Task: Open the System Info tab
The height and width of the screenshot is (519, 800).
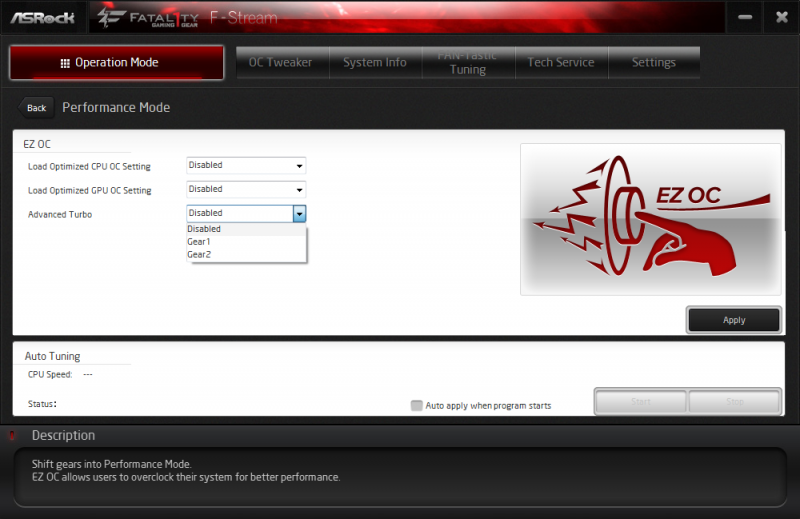Action: 375,62
